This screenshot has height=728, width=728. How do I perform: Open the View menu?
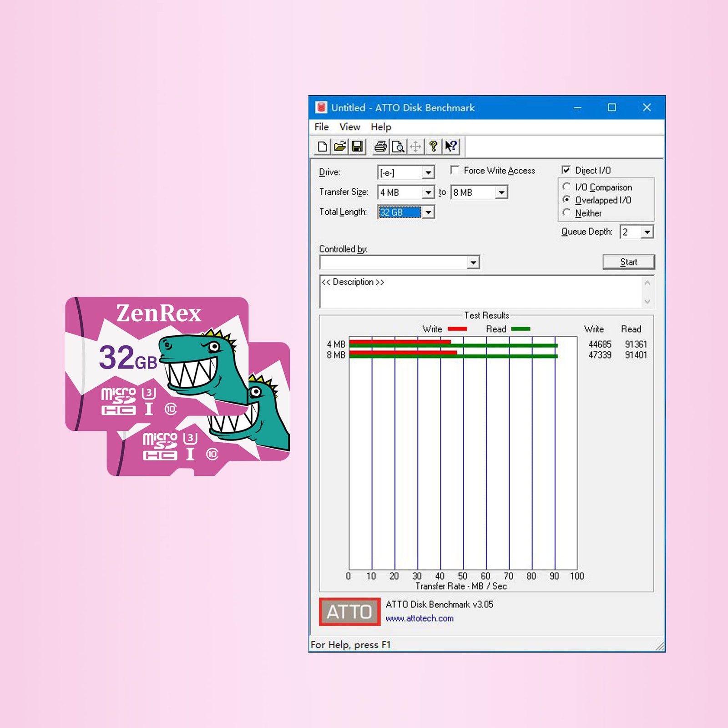[x=349, y=127]
